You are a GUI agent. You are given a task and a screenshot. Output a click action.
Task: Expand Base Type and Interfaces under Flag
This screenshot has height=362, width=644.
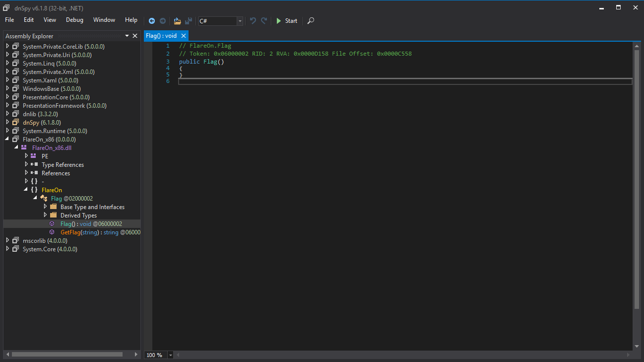tap(45, 207)
